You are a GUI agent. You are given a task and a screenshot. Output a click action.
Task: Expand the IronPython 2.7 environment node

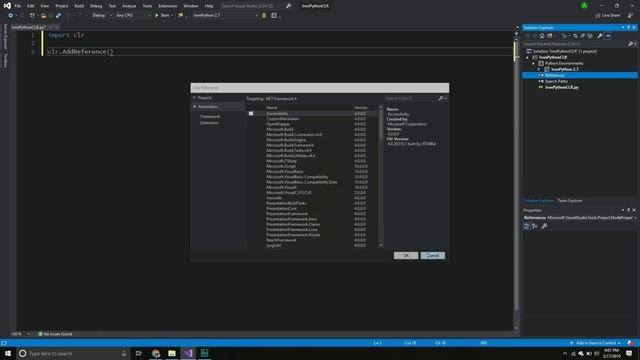pyautogui.click(x=539, y=69)
